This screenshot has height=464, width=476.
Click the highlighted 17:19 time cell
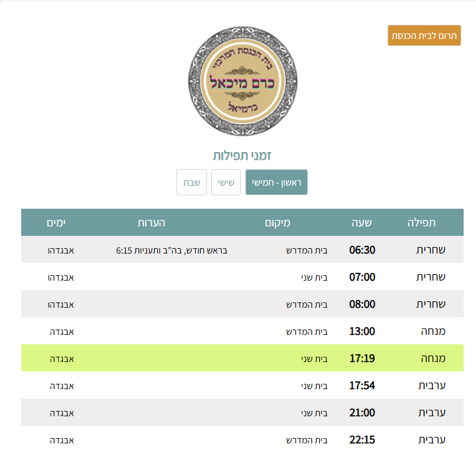click(x=362, y=358)
